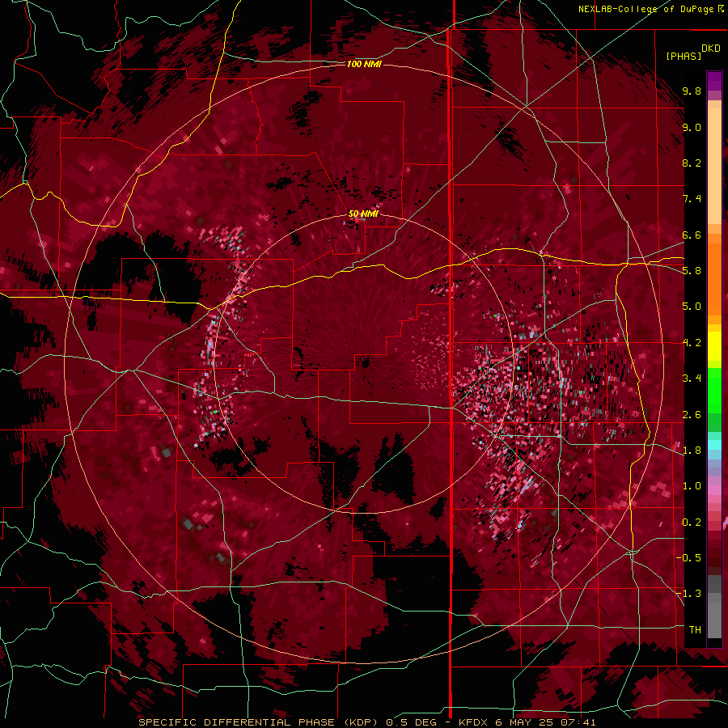Click the 8.2 scale value

click(692, 163)
